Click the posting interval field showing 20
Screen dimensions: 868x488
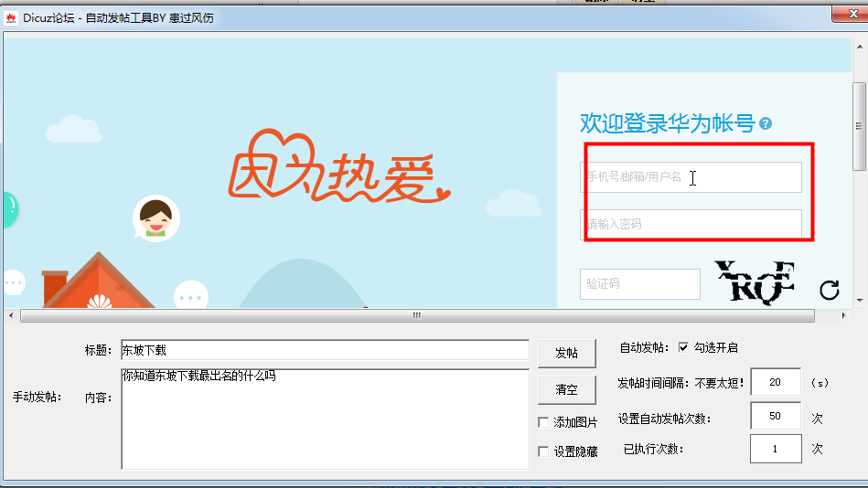pyautogui.click(x=776, y=382)
